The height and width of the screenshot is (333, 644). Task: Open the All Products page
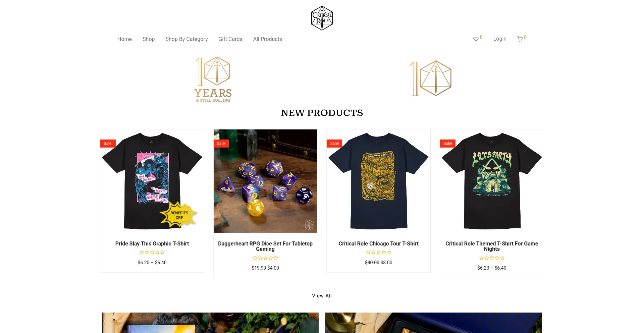268,39
